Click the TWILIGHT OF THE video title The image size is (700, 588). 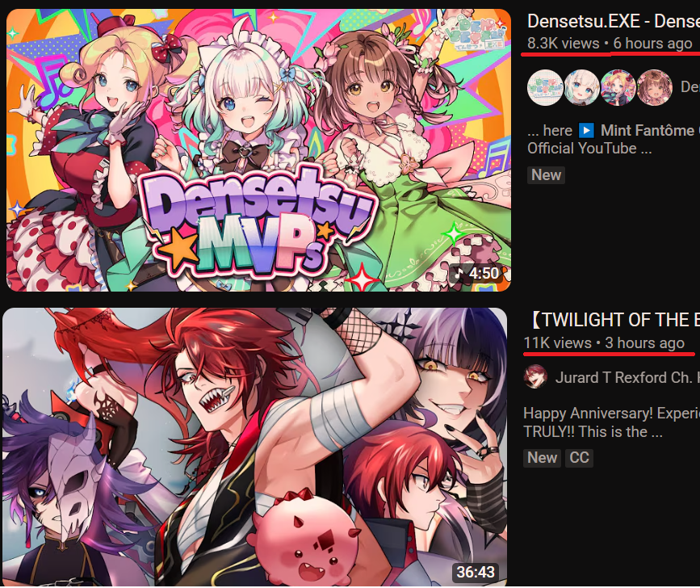[x=615, y=320]
